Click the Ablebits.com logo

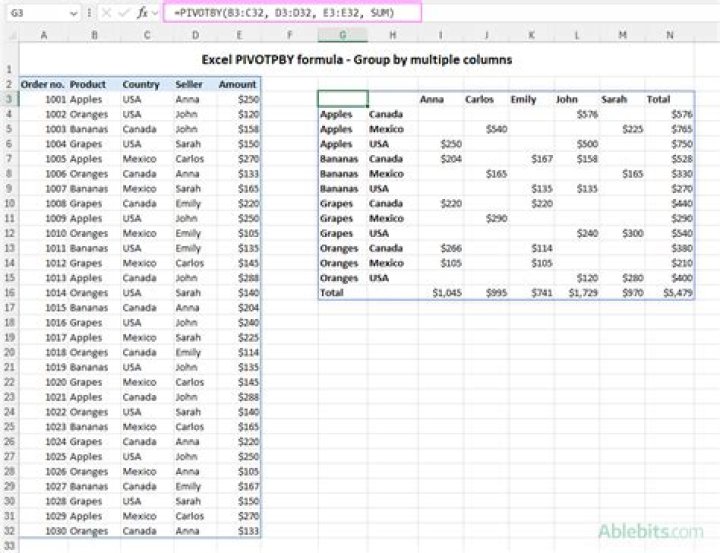point(651,530)
